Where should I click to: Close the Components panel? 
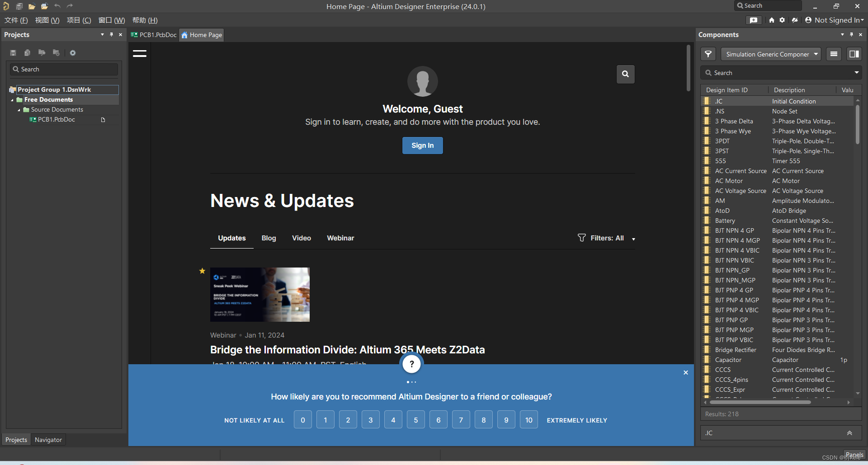click(860, 34)
